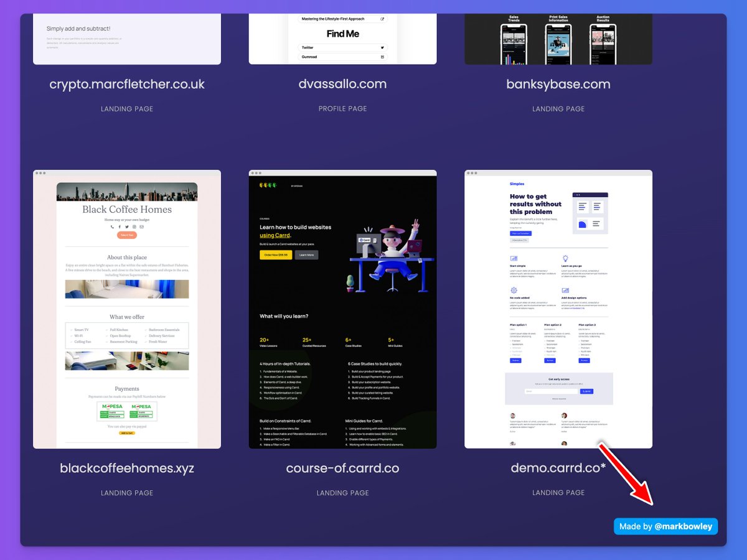Click the LANDING PAGE label under course-of.carrd.co
The height and width of the screenshot is (560, 747).
[x=343, y=493]
